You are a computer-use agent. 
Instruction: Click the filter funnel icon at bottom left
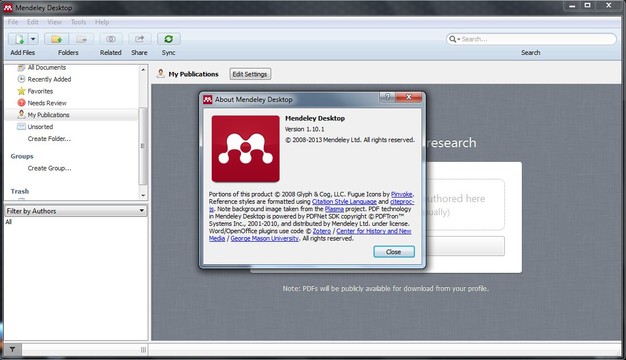pyautogui.click(x=12, y=350)
